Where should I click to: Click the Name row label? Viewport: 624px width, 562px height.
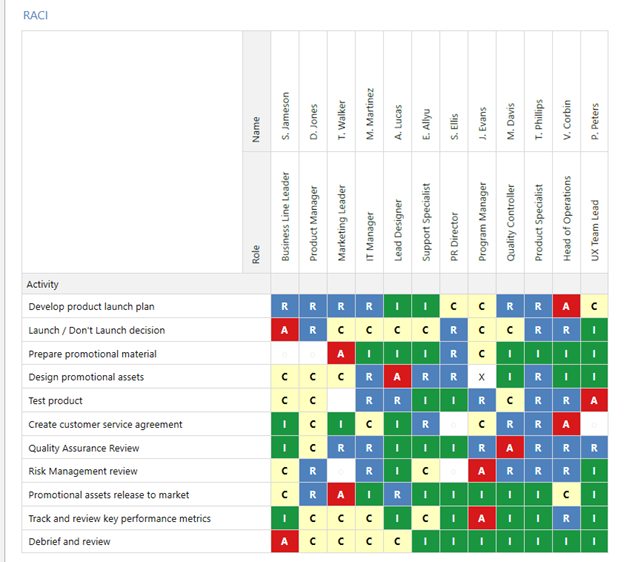(256, 130)
